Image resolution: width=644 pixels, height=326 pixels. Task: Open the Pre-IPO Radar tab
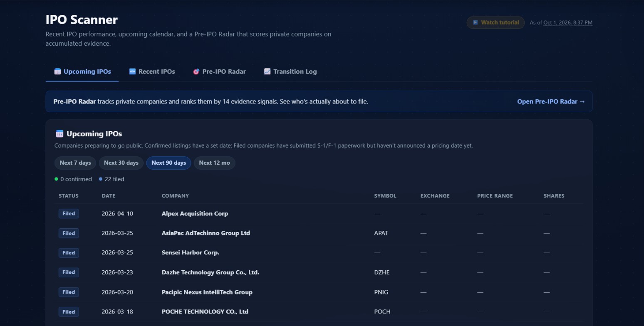[x=219, y=72]
